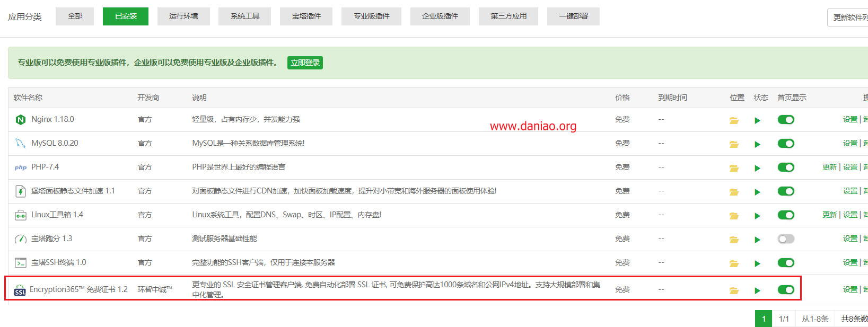Open 设置 for MySQL 8.0.20
The image size is (868, 327).
click(x=850, y=144)
